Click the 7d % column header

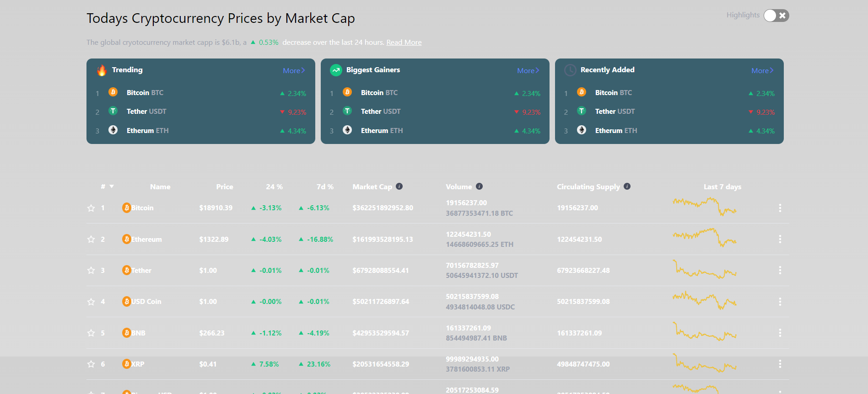(x=325, y=186)
